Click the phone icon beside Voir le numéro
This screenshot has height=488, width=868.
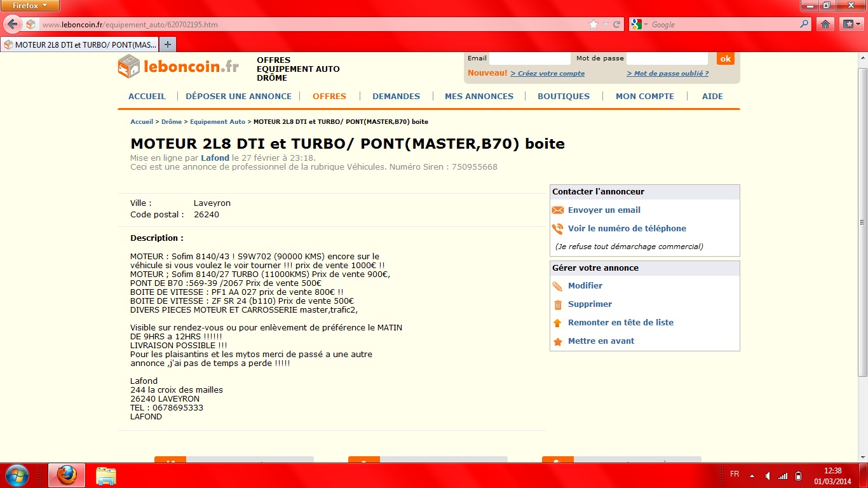[x=558, y=229]
